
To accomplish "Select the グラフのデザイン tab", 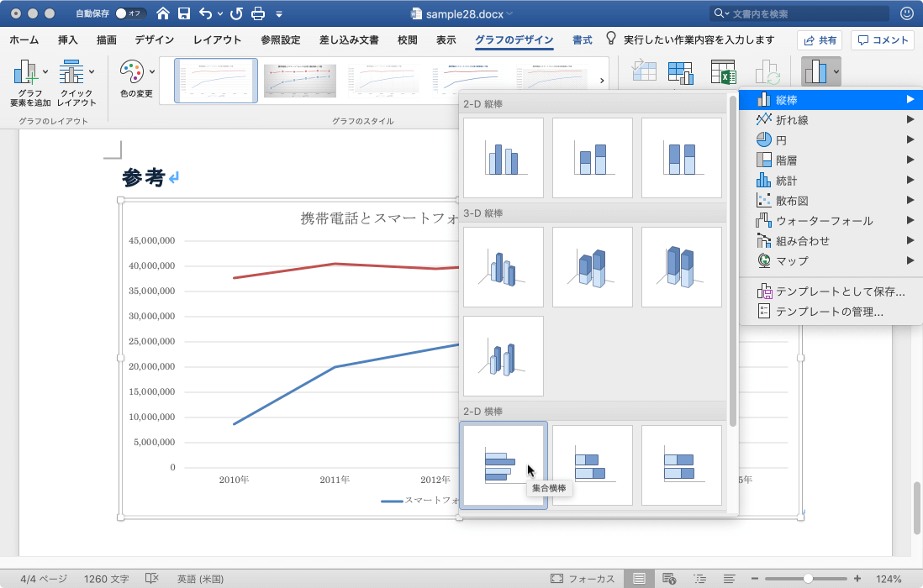I will tap(514, 40).
